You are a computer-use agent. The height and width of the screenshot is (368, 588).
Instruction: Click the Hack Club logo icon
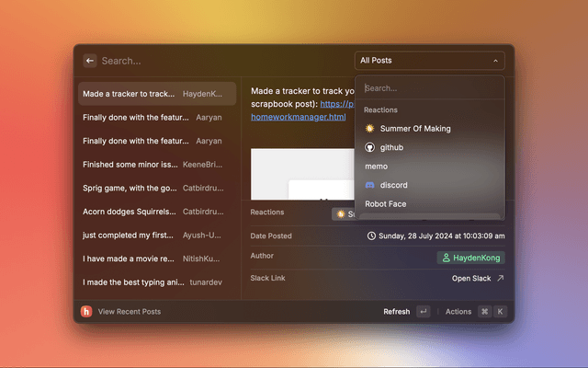(86, 312)
